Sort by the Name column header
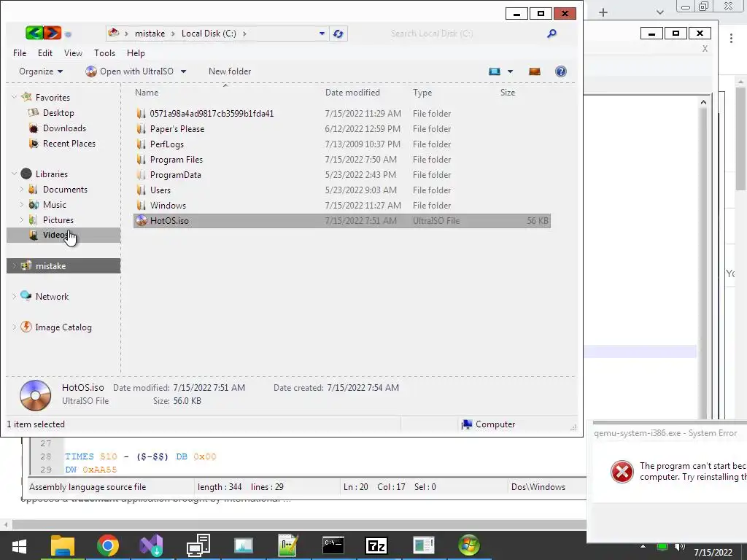This screenshot has height=560, width=747. tap(147, 93)
